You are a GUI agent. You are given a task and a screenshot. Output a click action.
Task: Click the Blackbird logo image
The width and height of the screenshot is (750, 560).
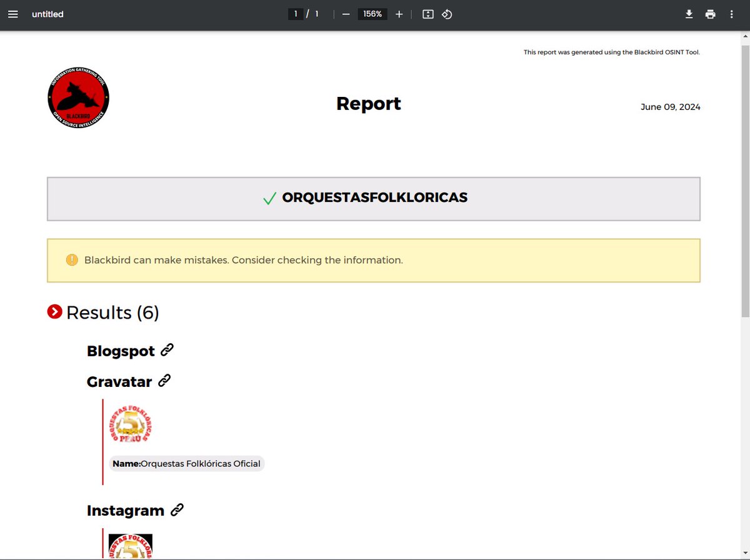(x=78, y=99)
